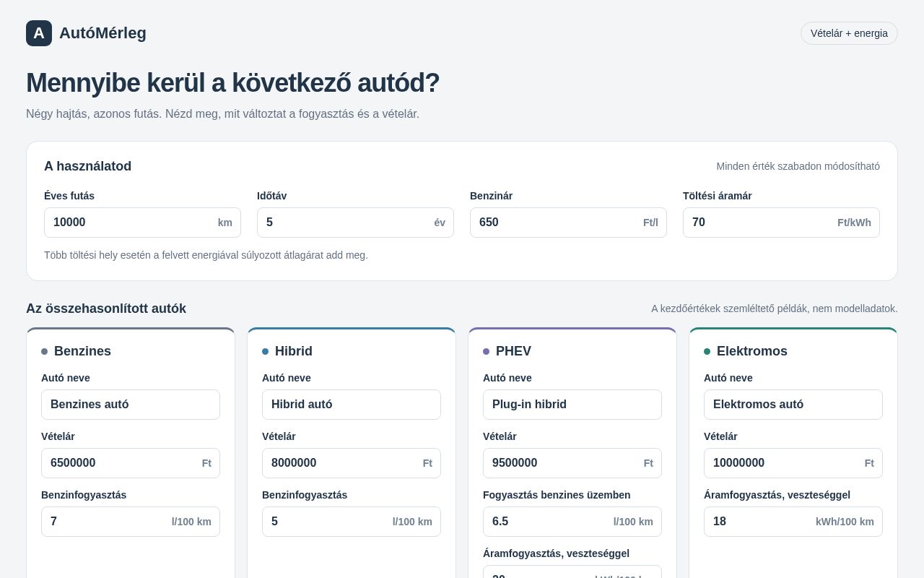Click the note "Minden érték szabadon módosítható"

click(798, 166)
